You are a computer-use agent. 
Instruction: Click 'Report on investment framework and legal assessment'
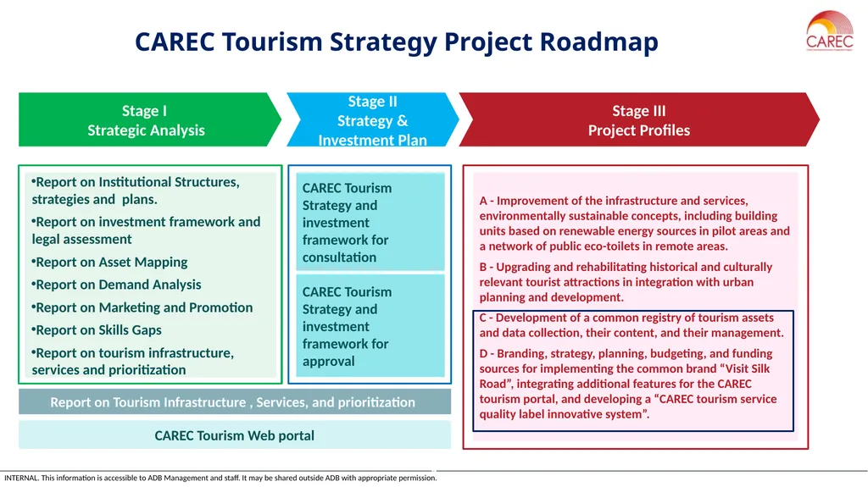point(146,230)
